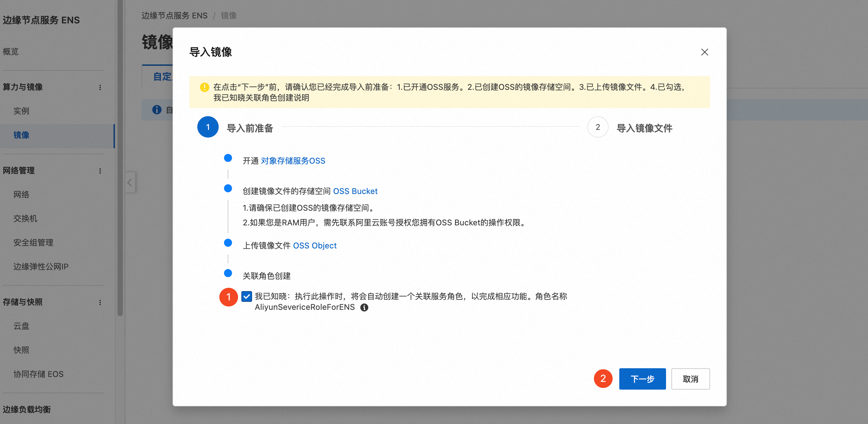This screenshot has width=868, height=424.
Task: Close the 导入镜像 dialog with X
Action: [704, 52]
